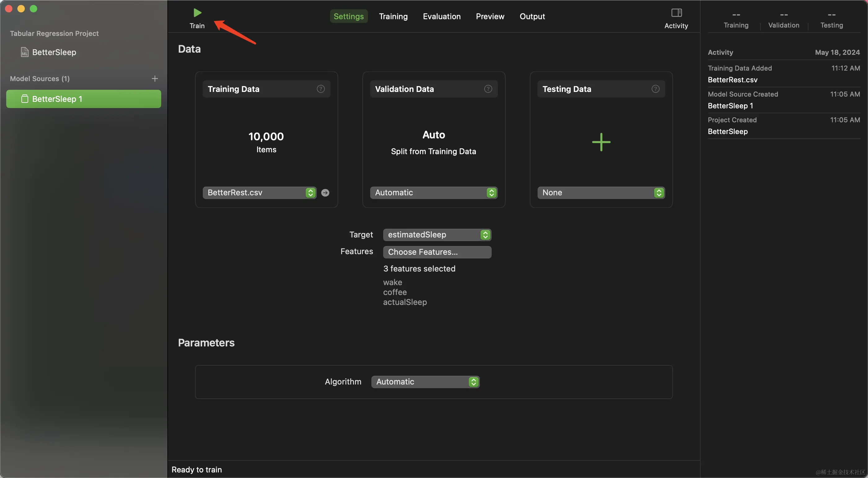Open the Validation Data Automatic dropdown

[x=433, y=193]
